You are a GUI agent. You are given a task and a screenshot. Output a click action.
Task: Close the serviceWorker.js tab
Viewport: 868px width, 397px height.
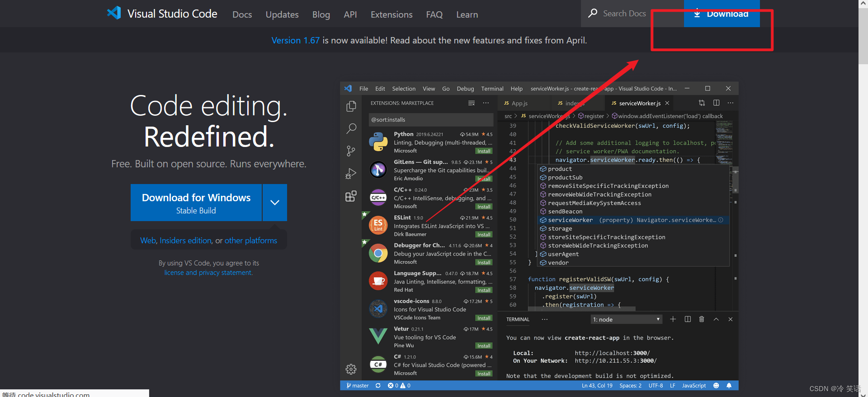tap(667, 103)
